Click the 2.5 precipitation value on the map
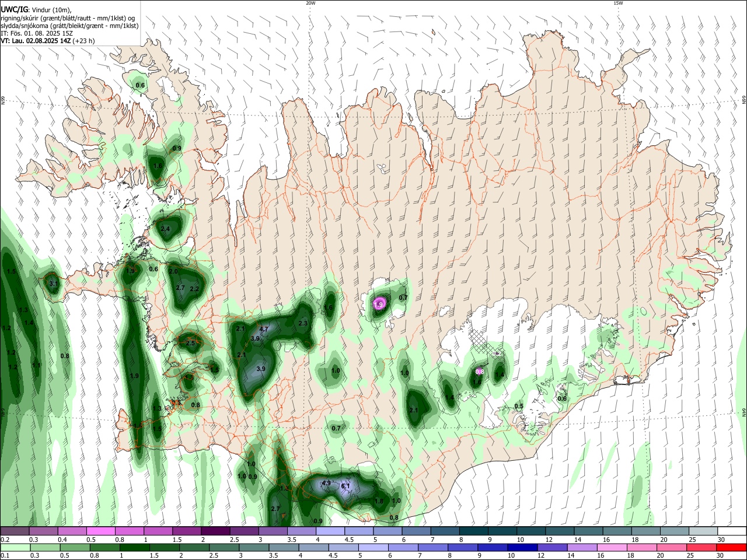The height and width of the screenshot is (560, 747). coord(190,344)
